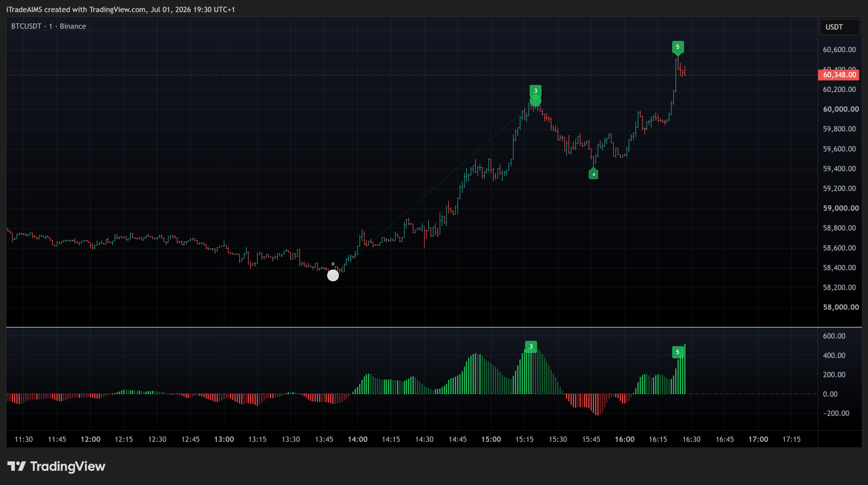Click the 400.00 oscillator scale label
868x485 pixels.
point(834,355)
